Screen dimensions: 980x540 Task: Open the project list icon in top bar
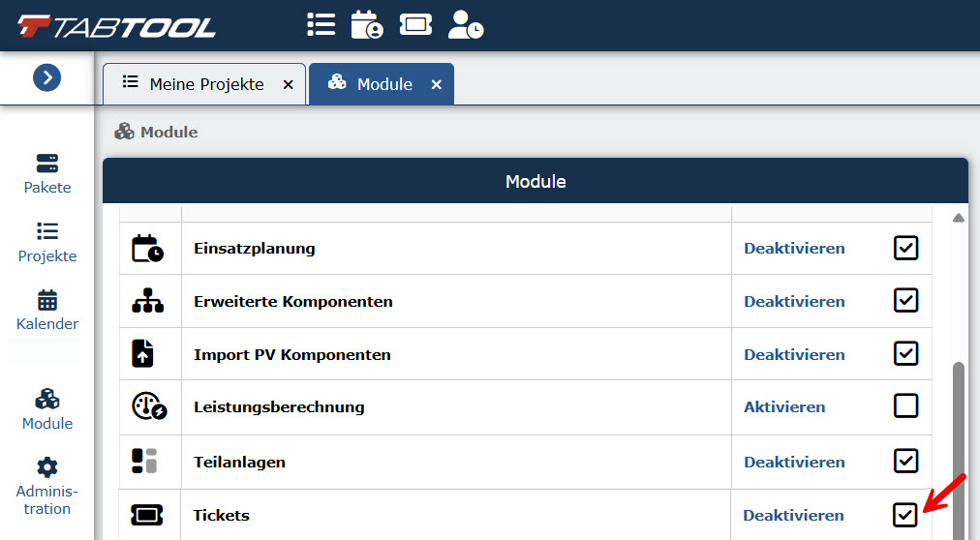(322, 25)
